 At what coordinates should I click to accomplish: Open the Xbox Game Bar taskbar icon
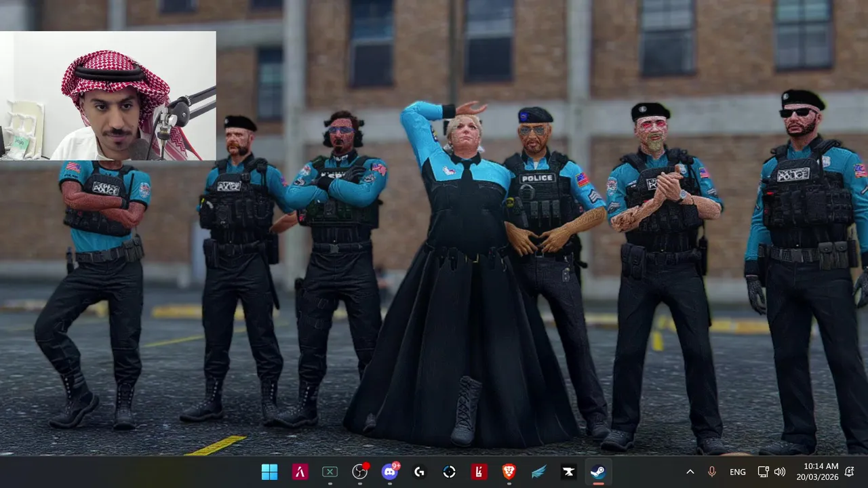[x=330, y=472]
